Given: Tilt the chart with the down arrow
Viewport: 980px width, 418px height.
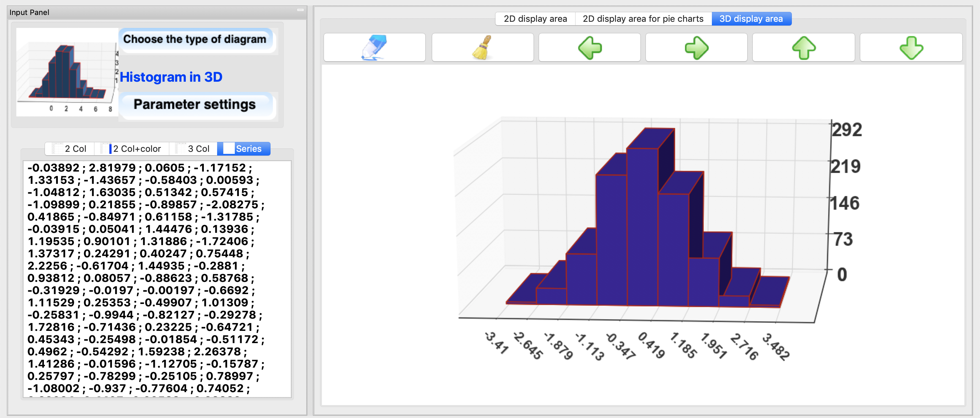Looking at the screenshot, I should click(x=911, y=47).
